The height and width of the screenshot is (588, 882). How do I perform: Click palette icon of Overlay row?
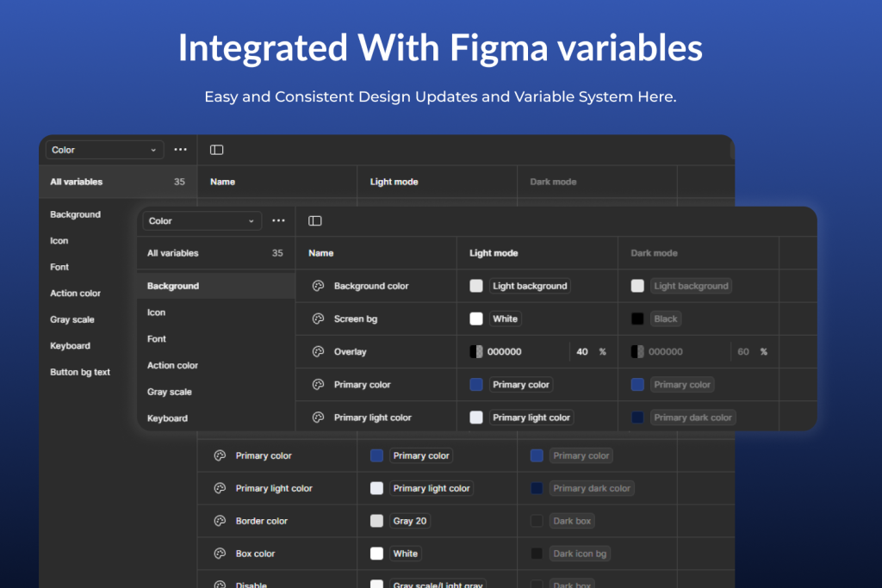click(x=319, y=352)
